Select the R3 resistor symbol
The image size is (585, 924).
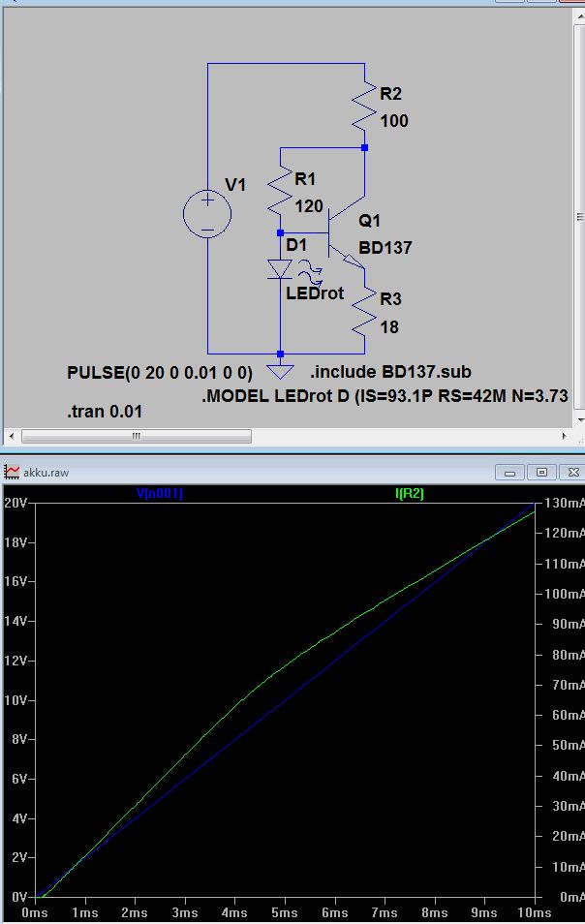point(364,312)
